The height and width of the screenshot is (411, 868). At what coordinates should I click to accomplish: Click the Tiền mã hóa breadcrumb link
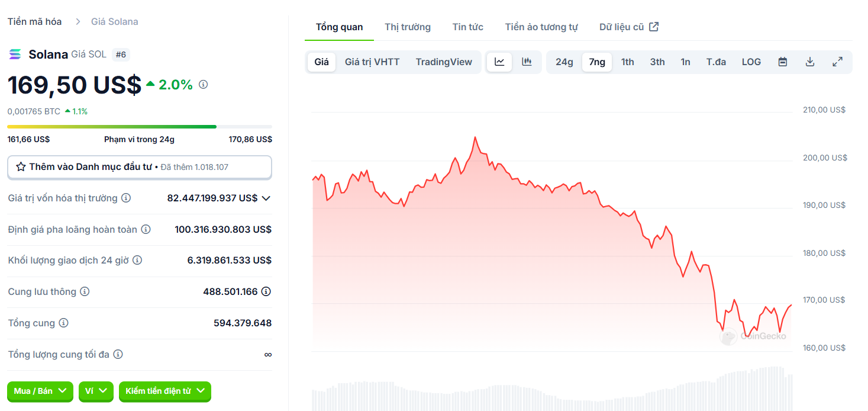click(x=34, y=21)
